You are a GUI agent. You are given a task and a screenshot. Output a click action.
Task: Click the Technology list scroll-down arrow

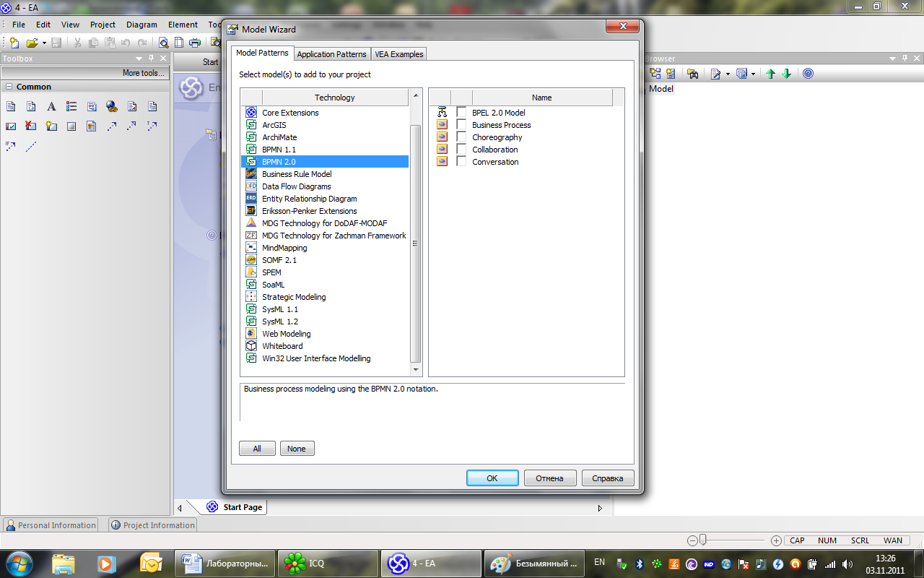[415, 370]
